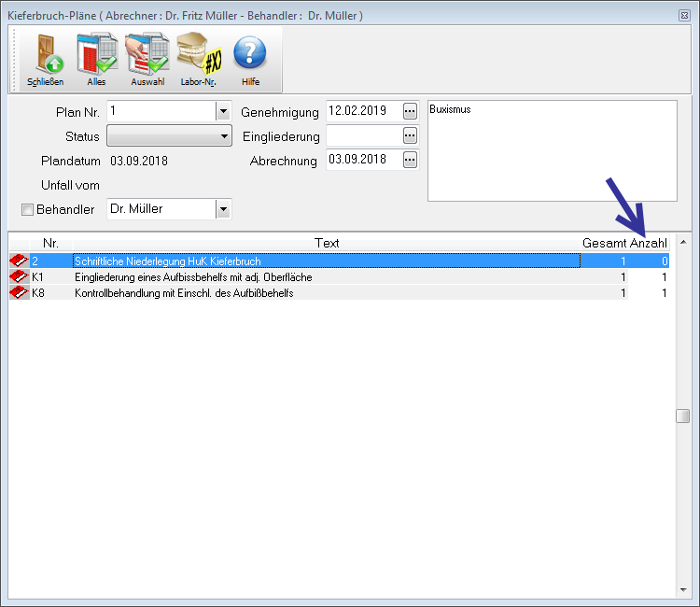Open date picker for Abrechnung
This screenshot has width=700, height=607.
pos(410,160)
